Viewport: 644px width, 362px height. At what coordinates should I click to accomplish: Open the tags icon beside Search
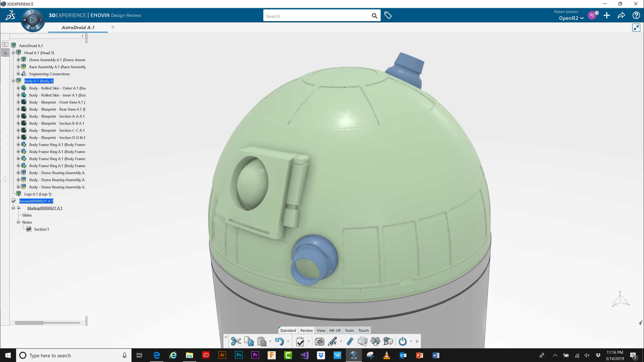tap(388, 15)
